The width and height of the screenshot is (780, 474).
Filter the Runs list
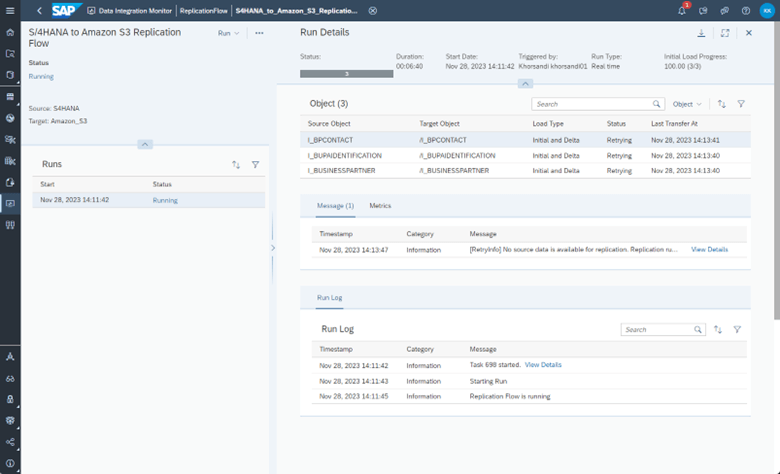pos(255,165)
